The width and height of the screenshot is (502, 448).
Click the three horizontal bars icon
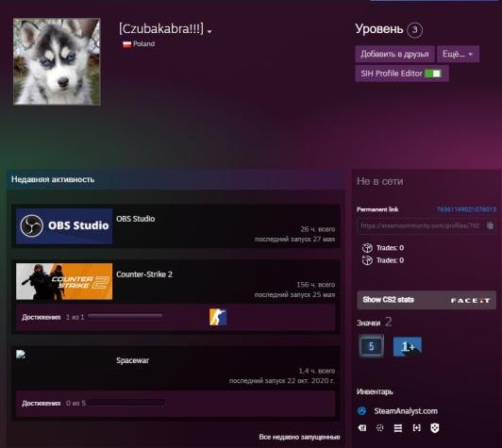[398, 428]
